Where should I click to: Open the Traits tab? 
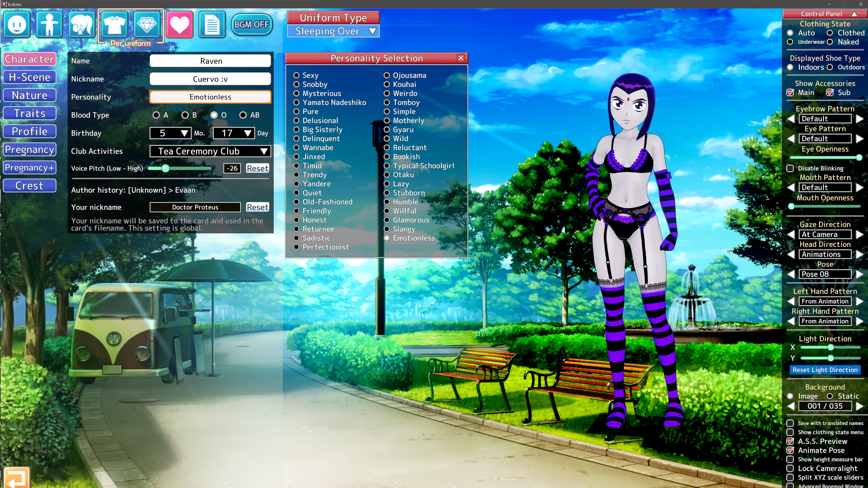(29, 113)
